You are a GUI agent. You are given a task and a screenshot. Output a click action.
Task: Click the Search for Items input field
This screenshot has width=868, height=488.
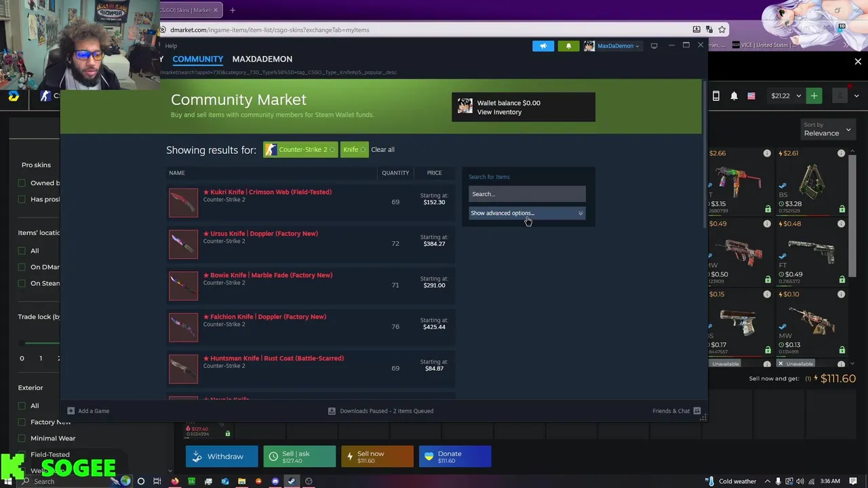click(x=527, y=194)
